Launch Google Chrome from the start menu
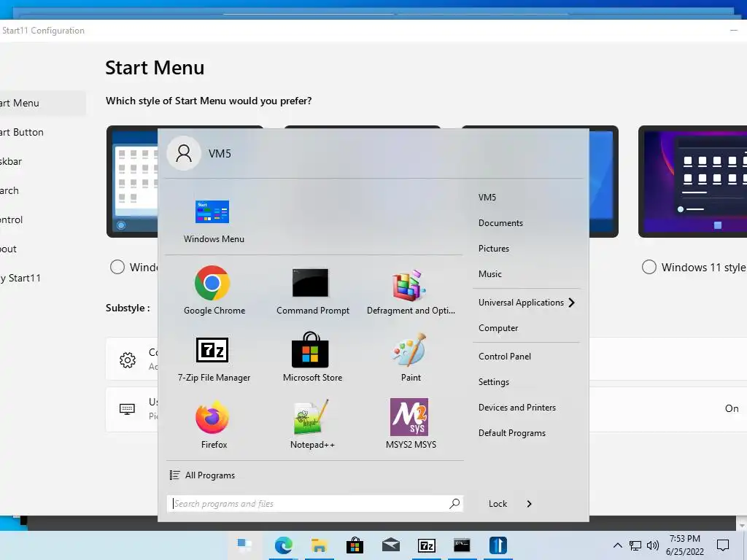This screenshot has width=747, height=560. [212, 283]
